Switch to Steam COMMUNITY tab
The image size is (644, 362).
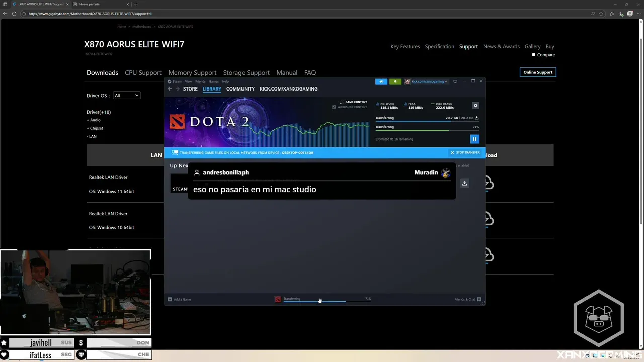point(240,89)
